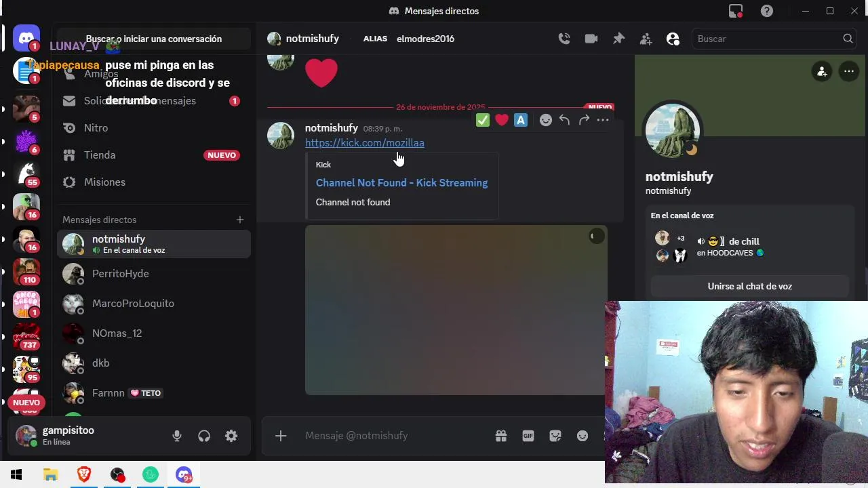
Task: Open Windows Start menu
Action: [16, 475]
